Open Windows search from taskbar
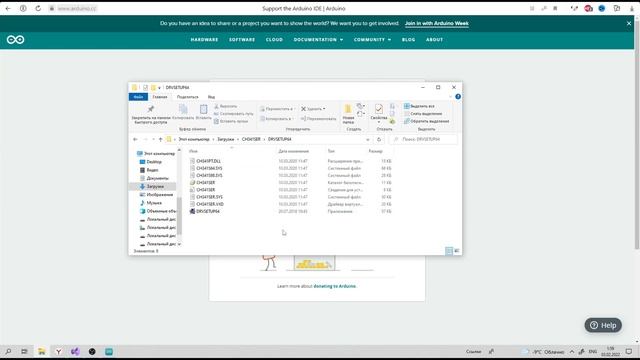The image size is (640, 360). click(8, 351)
